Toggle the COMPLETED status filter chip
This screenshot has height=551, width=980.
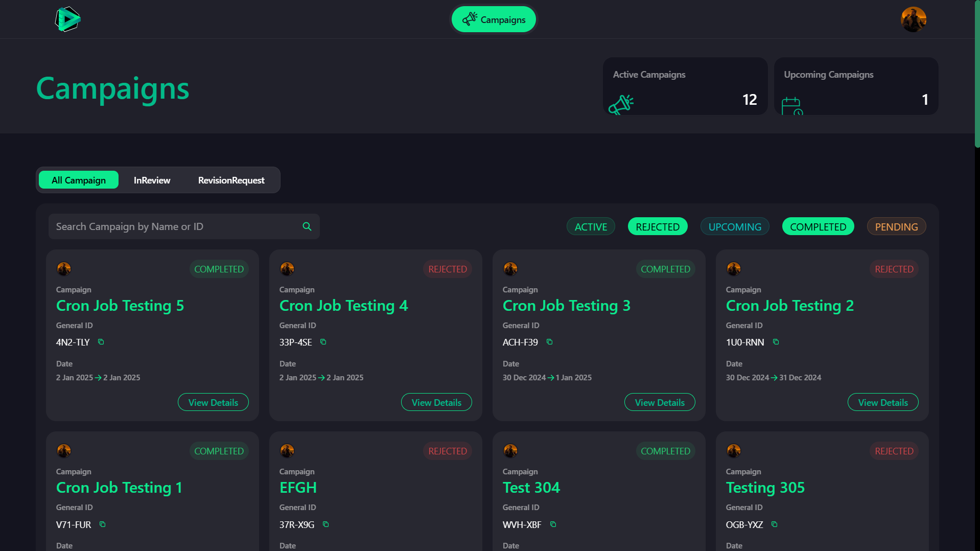tap(818, 226)
